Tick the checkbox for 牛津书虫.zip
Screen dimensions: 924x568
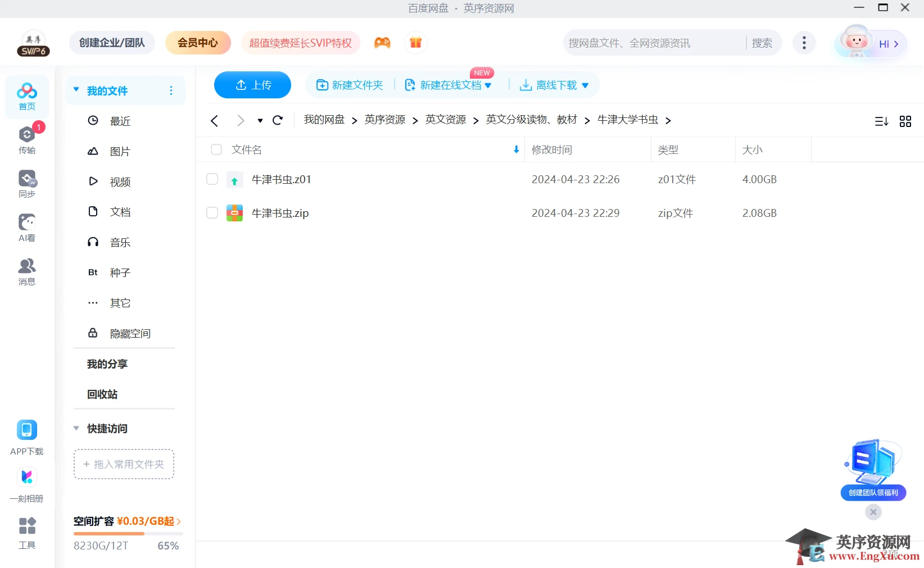[x=212, y=213]
